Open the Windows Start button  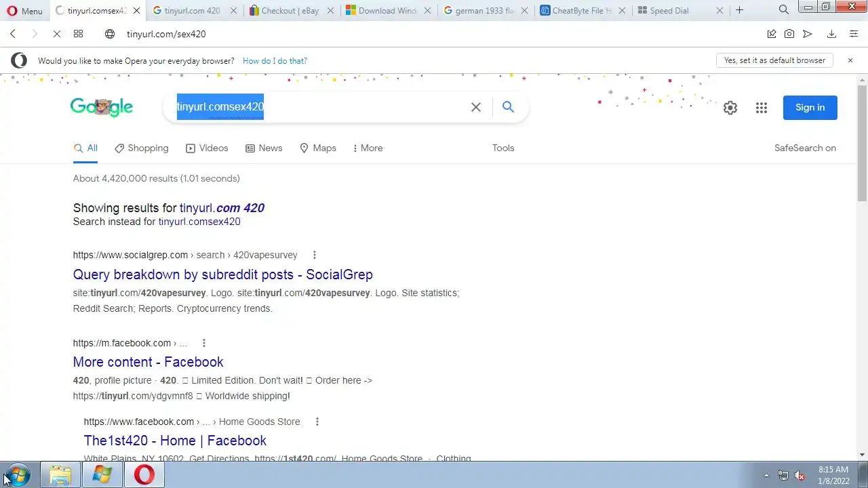click(x=18, y=475)
